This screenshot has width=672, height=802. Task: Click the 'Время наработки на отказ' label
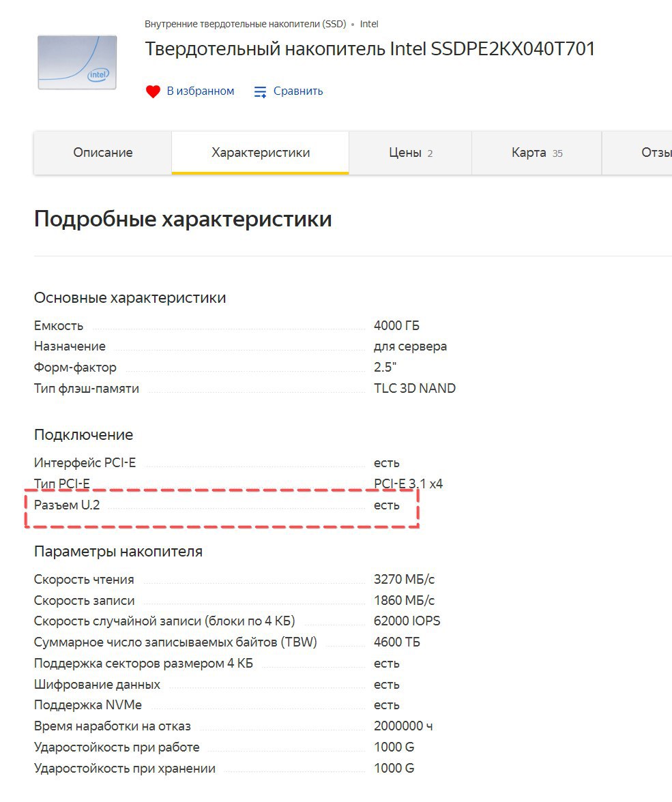click(112, 726)
